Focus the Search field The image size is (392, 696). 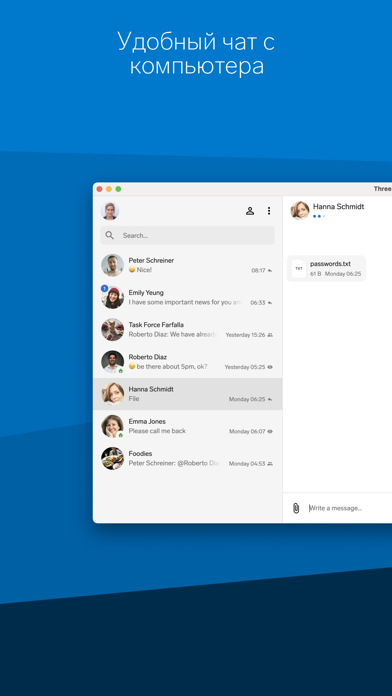(x=187, y=235)
